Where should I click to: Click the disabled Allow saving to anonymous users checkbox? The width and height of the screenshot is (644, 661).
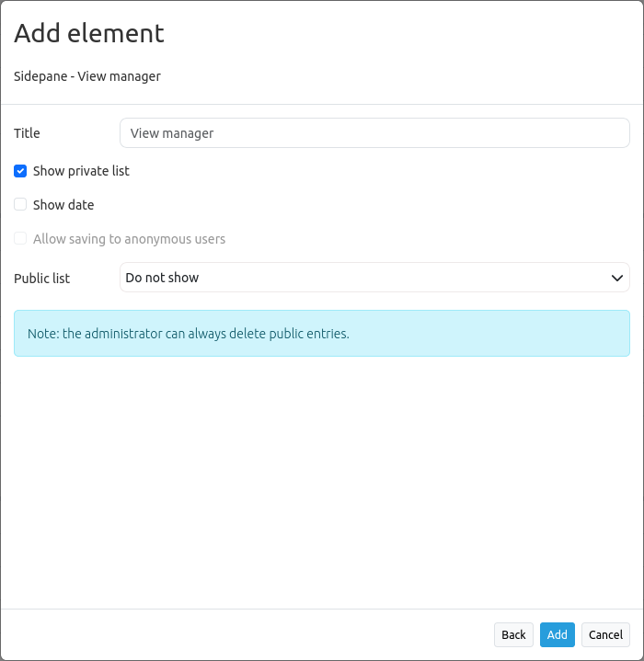point(20,239)
